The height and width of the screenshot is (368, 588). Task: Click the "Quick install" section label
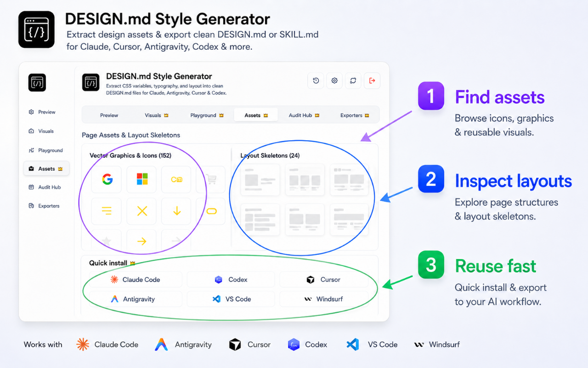(108, 263)
